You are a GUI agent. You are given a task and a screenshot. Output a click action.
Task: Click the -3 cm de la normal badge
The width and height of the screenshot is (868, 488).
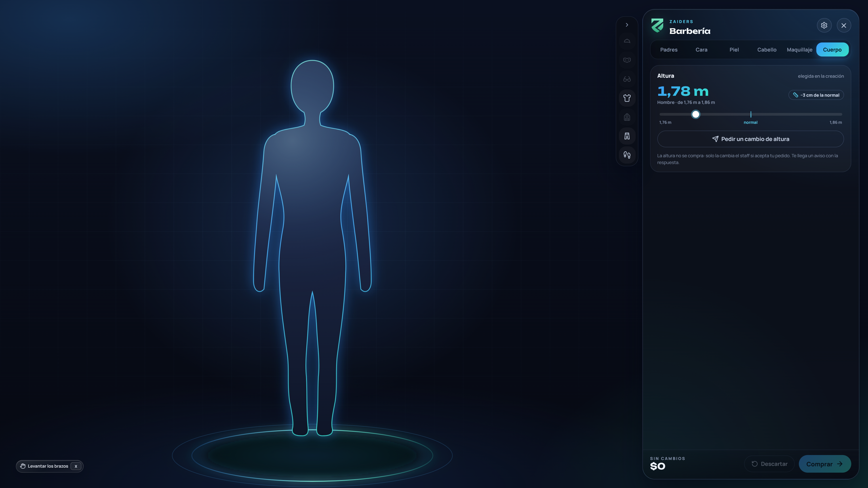816,95
